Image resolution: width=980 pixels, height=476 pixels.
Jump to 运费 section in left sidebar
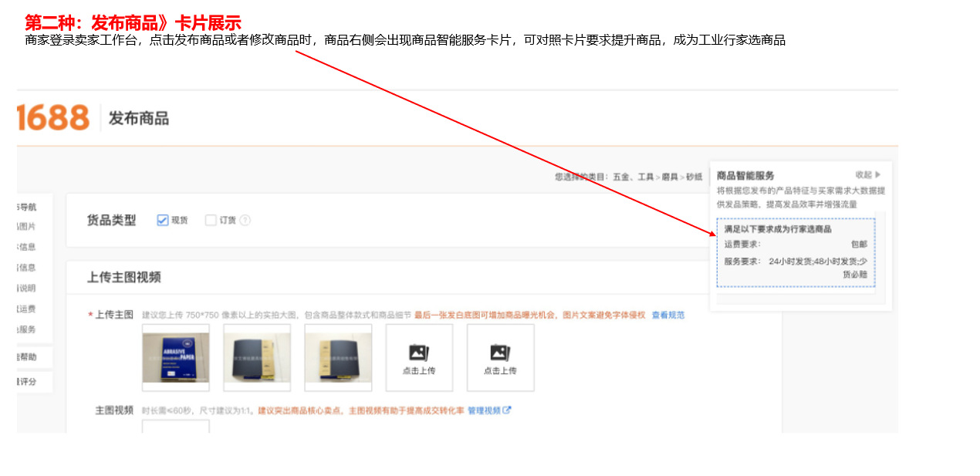pos(26,309)
